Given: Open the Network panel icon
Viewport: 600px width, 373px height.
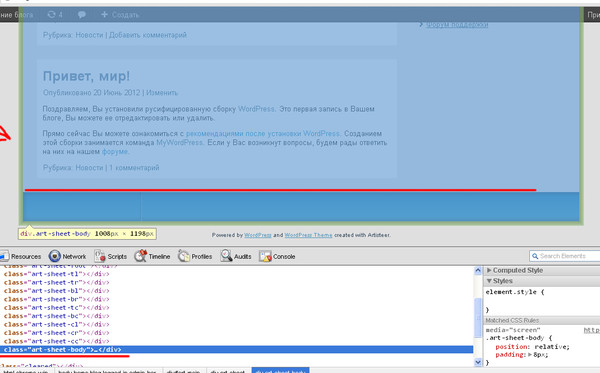Looking at the screenshot, I should point(55,256).
